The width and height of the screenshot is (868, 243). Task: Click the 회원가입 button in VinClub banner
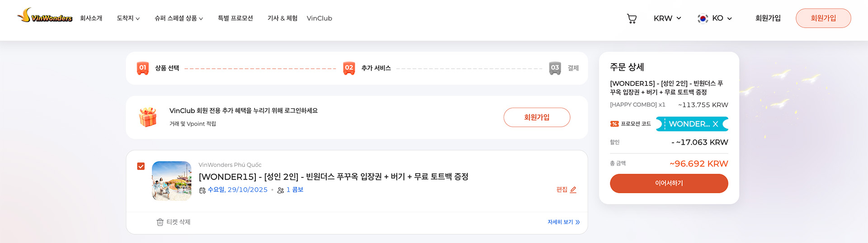coord(537,117)
